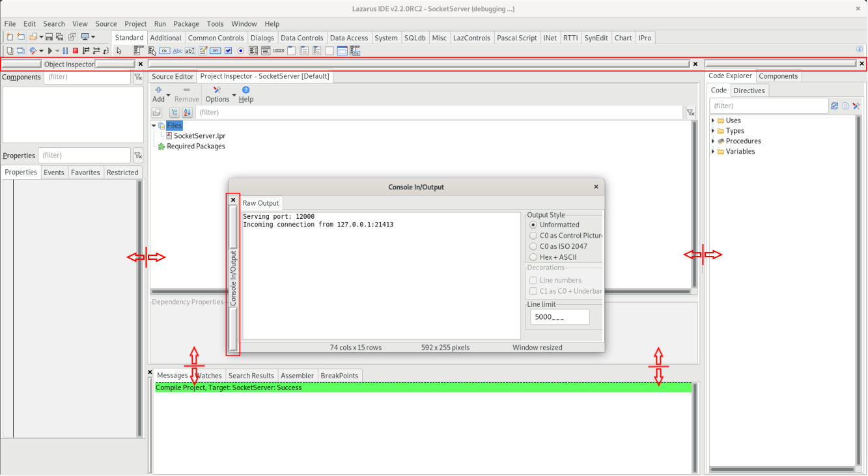This screenshot has height=476, width=868.
Task: Clear the Properties filter icon
Action: 138,156
